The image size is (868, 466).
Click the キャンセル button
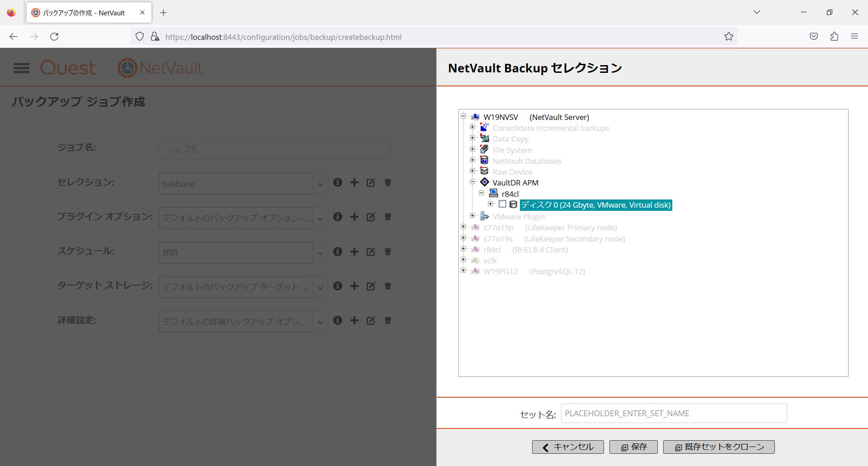pos(568,447)
